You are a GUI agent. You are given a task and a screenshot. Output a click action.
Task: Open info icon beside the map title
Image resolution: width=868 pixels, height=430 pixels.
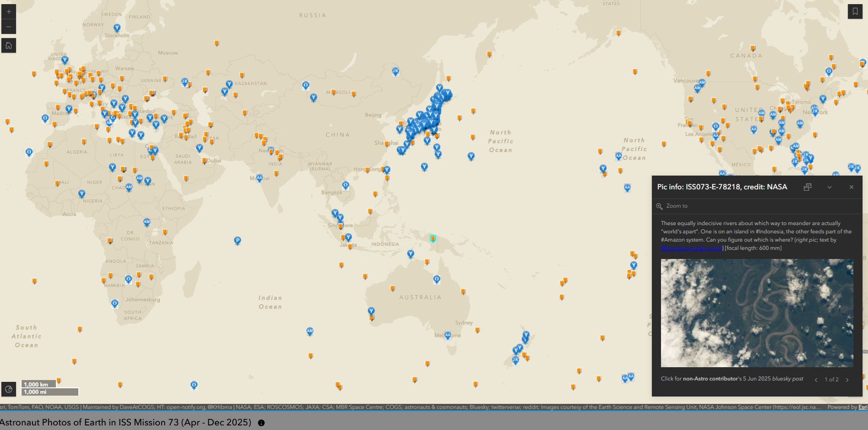261,423
